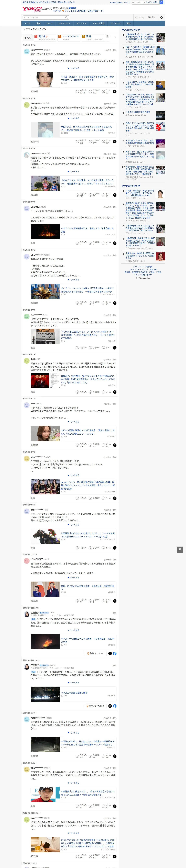Expand もっと見る on awdg's comment
The height and width of the screenshot is (868, 186).
73,118
